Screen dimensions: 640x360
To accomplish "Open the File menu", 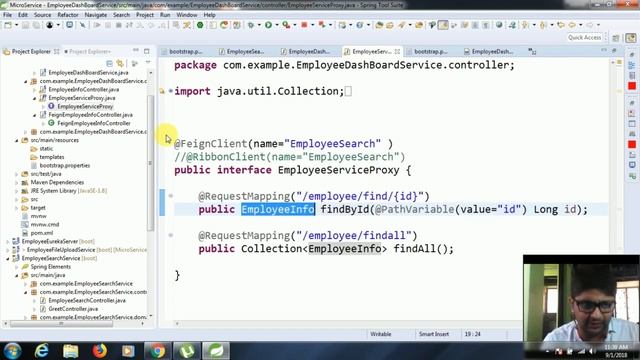I will (x=7, y=15).
